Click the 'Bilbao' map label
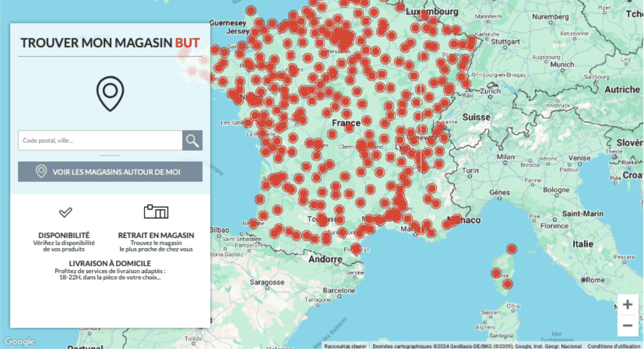The image size is (644, 349). [x=219, y=230]
